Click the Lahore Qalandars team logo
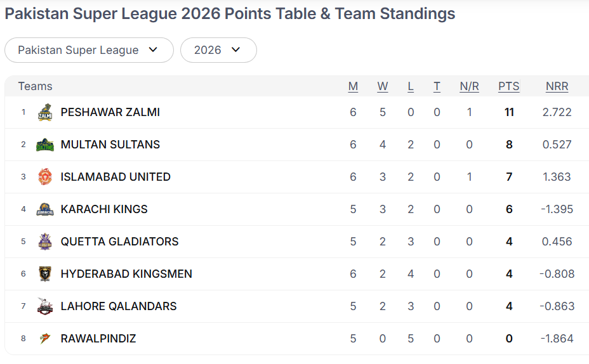 coord(44,306)
